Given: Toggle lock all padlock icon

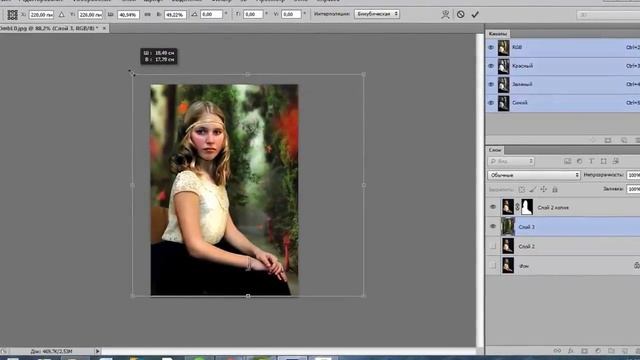Looking at the screenshot, I should pos(555,189).
